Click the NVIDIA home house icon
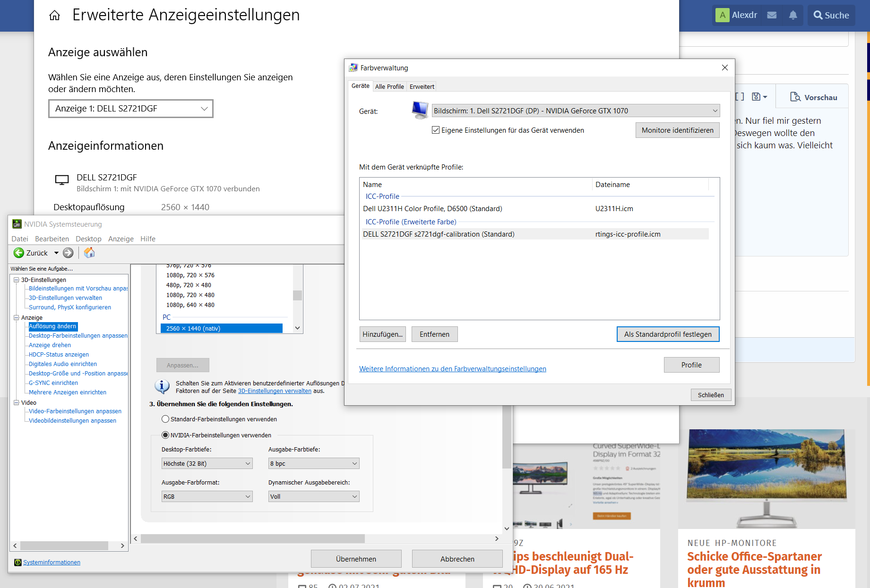The image size is (870, 588). pyautogui.click(x=89, y=253)
